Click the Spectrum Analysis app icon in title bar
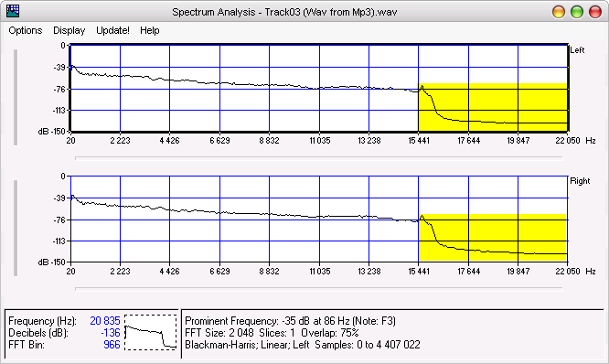 click(13, 11)
